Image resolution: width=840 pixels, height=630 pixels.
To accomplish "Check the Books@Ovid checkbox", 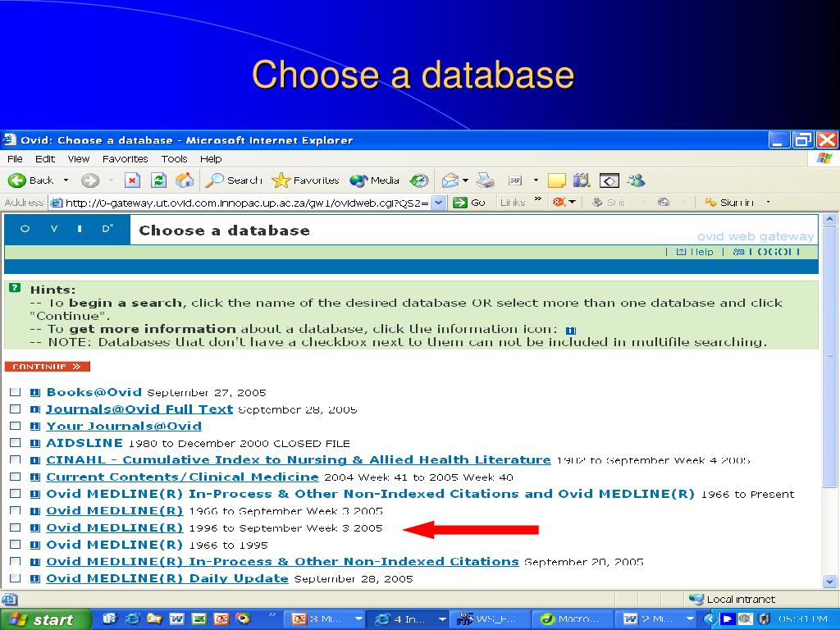I will point(15,392).
